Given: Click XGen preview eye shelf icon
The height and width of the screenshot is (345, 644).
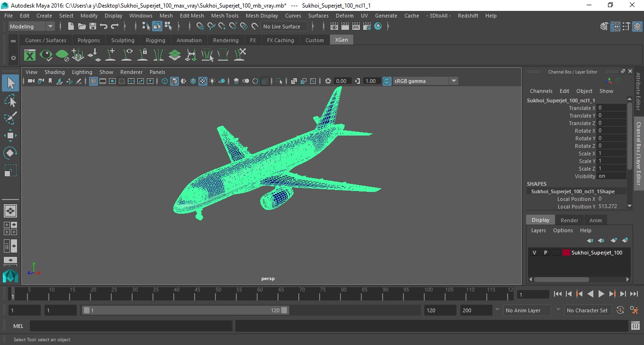Looking at the screenshot, I should (46, 55).
